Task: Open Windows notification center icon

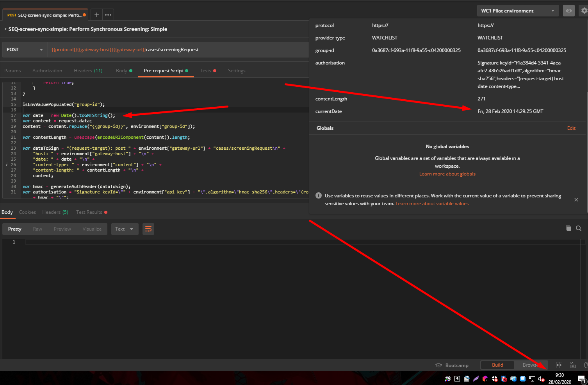Action: pyautogui.click(x=582, y=379)
